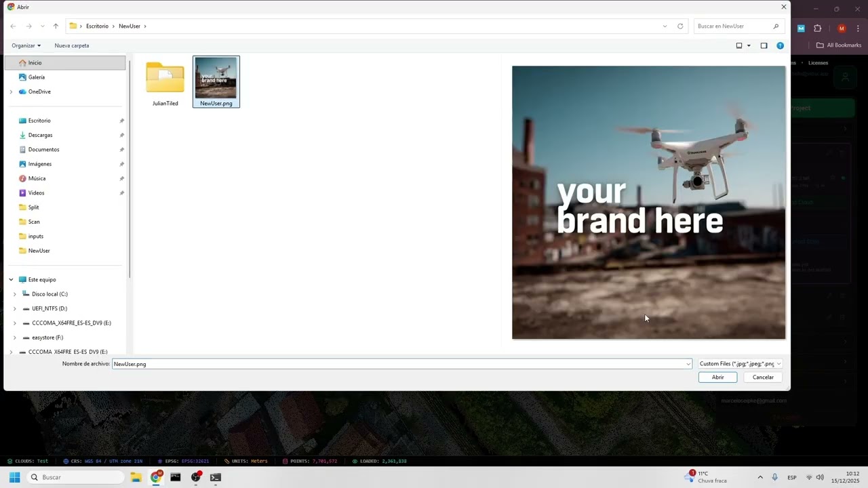Click the pin icon next to Escritorio
This screenshot has height=488, width=868.
click(x=121, y=121)
